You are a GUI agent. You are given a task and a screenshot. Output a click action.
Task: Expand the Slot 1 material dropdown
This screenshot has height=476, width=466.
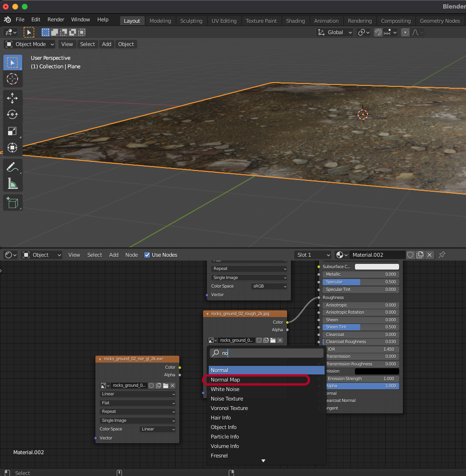point(313,255)
